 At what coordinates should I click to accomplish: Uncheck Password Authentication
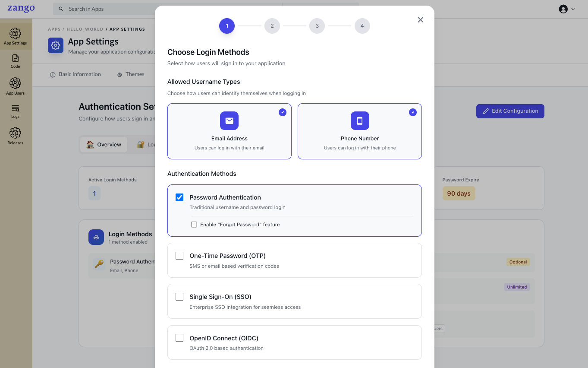coord(179,197)
